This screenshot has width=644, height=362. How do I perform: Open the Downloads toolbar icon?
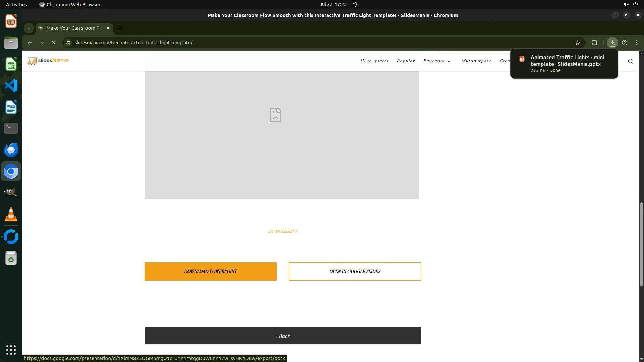coord(612,43)
